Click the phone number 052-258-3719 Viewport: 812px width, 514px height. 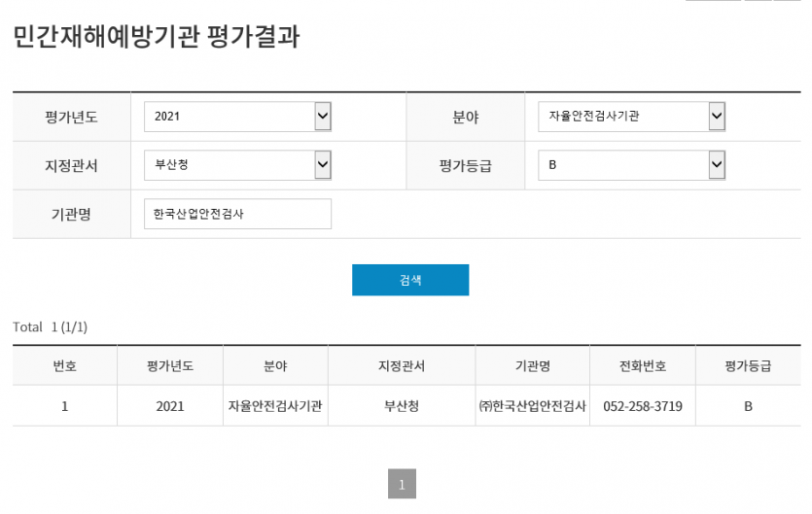[x=643, y=406]
